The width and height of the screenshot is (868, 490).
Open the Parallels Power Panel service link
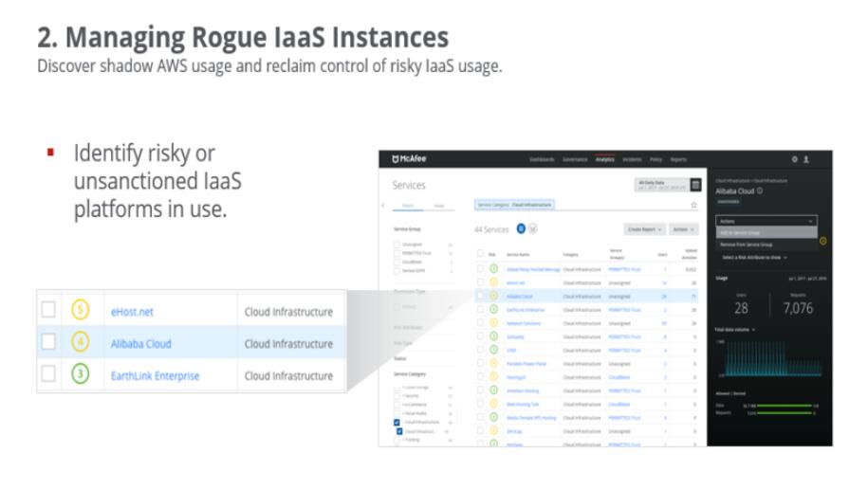pos(526,364)
